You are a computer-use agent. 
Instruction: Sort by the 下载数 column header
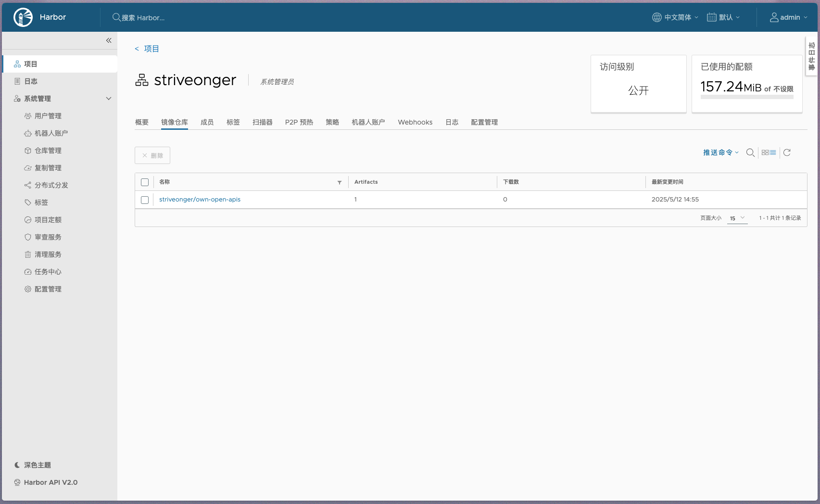point(511,182)
